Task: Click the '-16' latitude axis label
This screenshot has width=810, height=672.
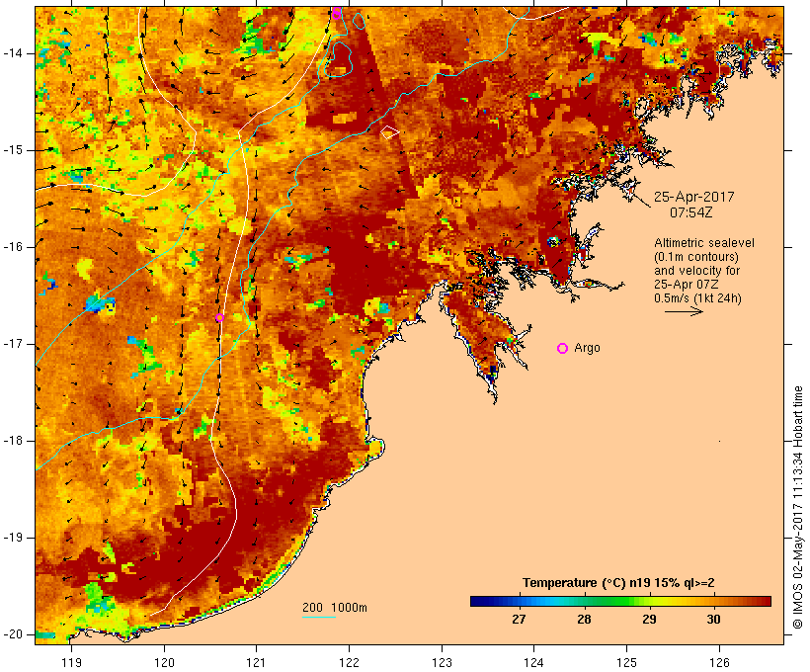Action: point(13,247)
